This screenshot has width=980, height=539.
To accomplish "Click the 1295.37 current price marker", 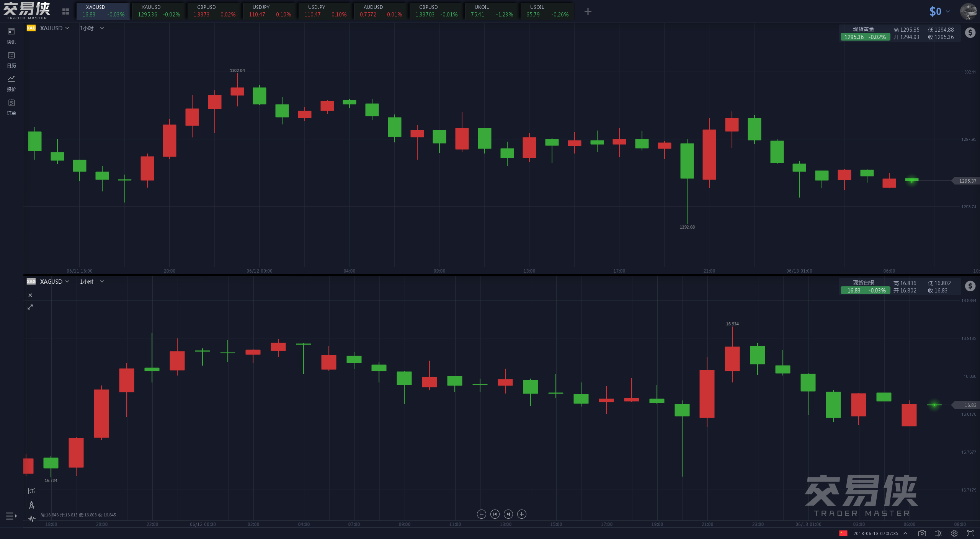I will [965, 181].
